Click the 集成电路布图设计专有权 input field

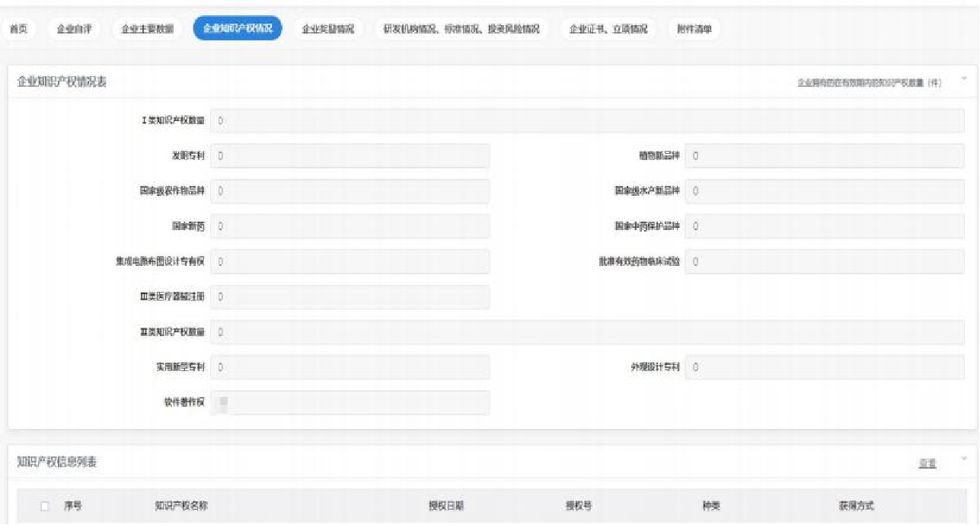350,261
